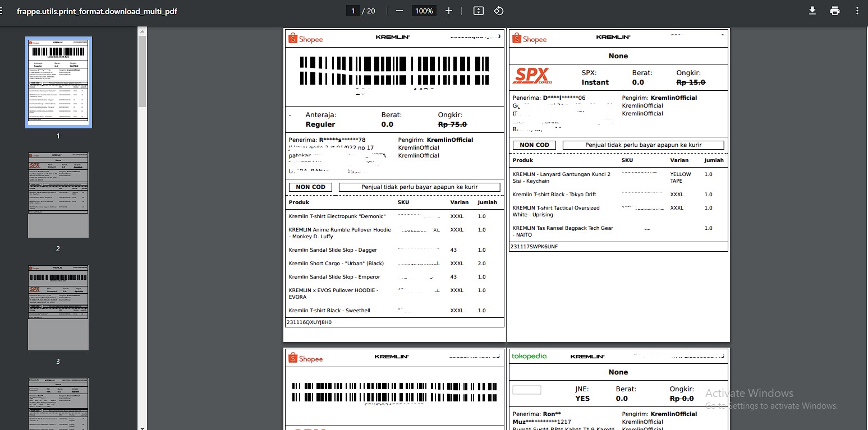Edit the current page number field
Image resolution: width=868 pixels, height=430 pixels.
coord(353,11)
